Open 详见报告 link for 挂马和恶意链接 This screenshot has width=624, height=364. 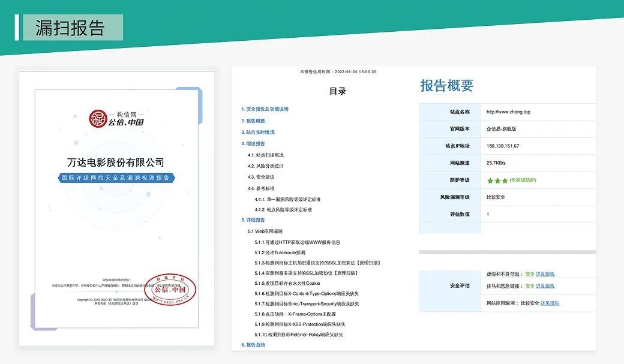pos(545,286)
